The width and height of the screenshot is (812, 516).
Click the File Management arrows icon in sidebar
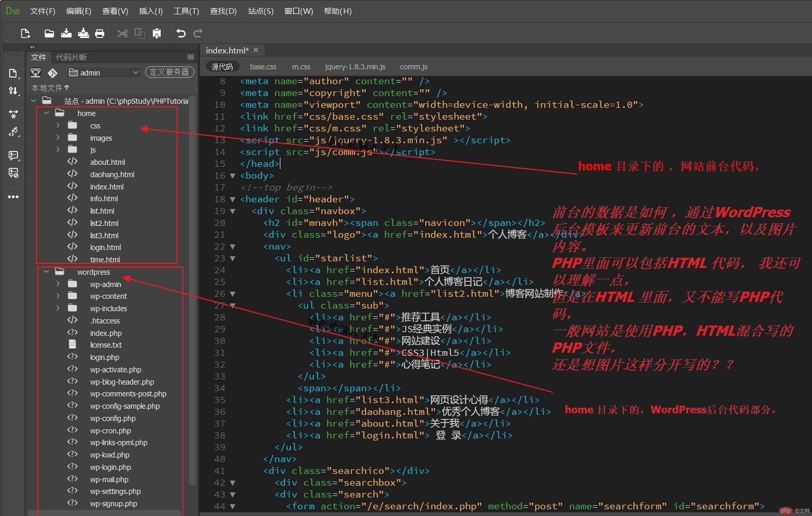click(x=13, y=91)
